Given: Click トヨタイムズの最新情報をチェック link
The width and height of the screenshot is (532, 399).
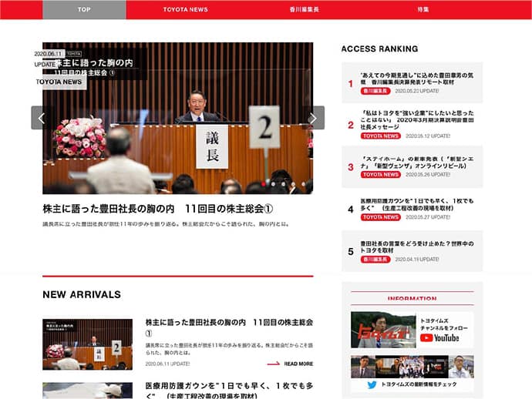Looking at the screenshot, I should pos(419,384).
